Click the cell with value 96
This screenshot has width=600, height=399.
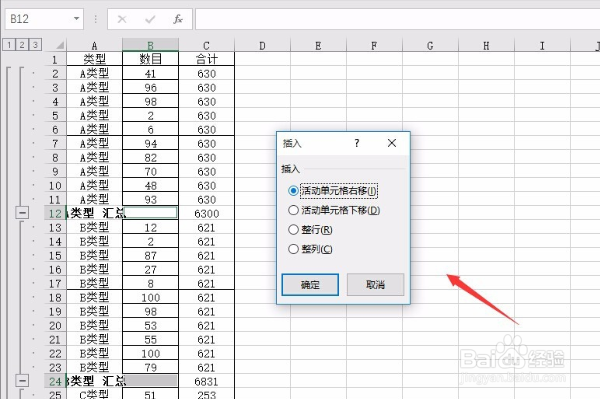click(x=150, y=87)
